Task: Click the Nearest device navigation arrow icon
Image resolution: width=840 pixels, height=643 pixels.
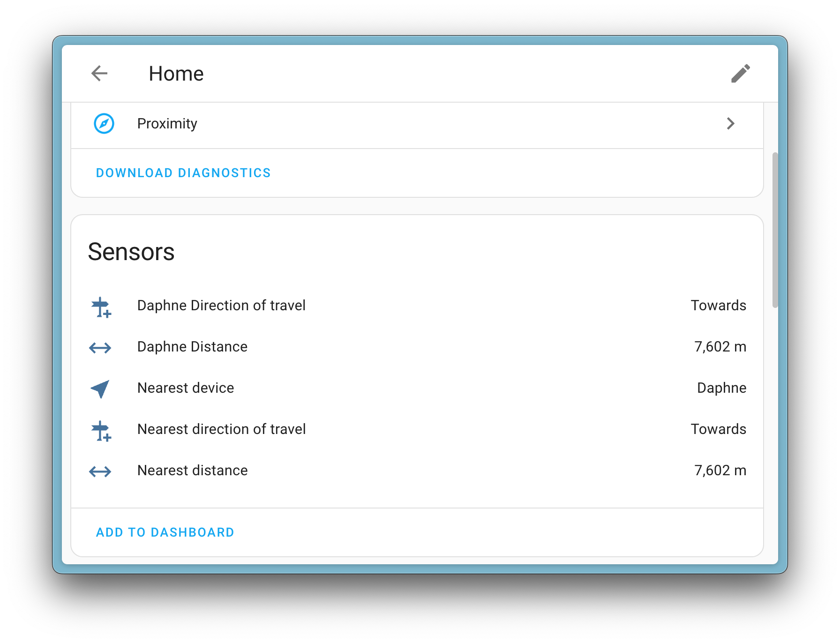Action: click(100, 389)
